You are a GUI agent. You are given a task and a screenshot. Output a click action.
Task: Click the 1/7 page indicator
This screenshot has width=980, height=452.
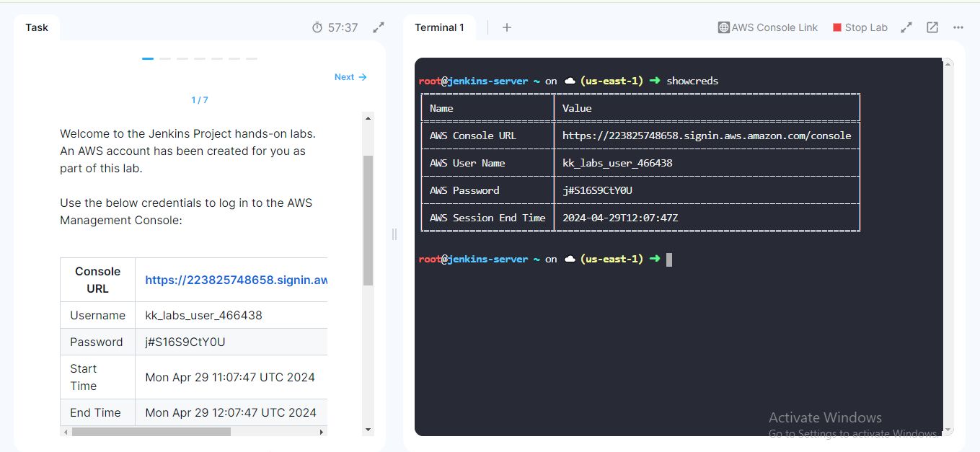click(x=199, y=99)
